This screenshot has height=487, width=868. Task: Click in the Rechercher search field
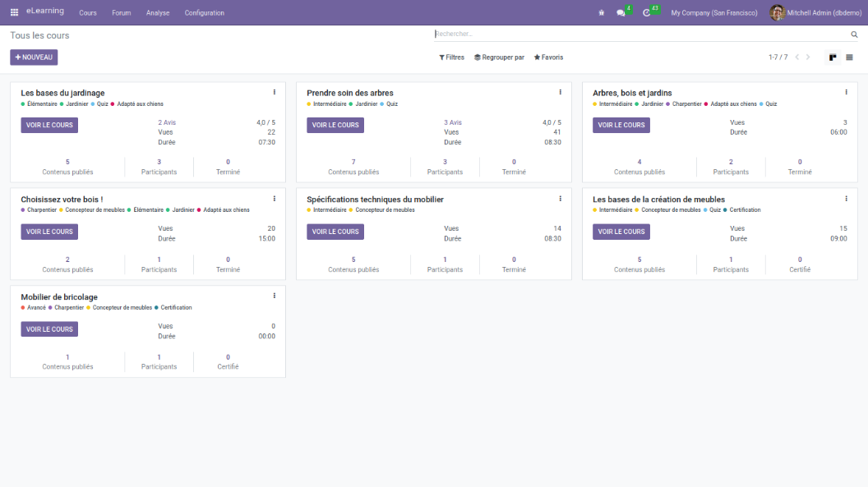point(641,34)
